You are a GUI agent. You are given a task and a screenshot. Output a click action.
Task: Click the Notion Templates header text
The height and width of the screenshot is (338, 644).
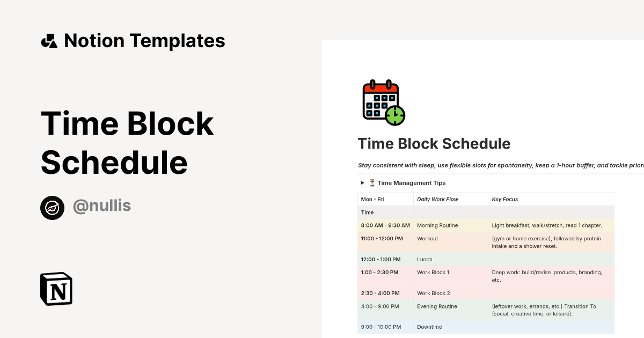coord(145,40)
